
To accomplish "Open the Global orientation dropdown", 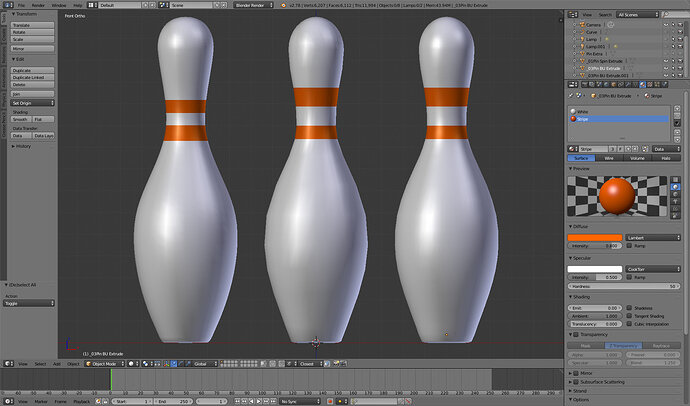I will click(x=206, y=364).
